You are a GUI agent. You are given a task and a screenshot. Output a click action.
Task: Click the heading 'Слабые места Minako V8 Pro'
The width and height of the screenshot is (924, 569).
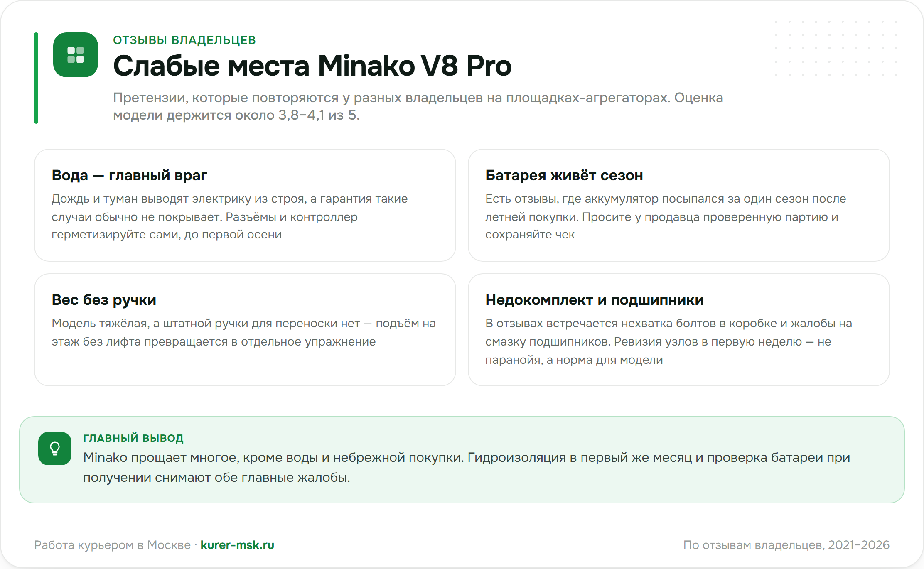(x=312, y=66)
